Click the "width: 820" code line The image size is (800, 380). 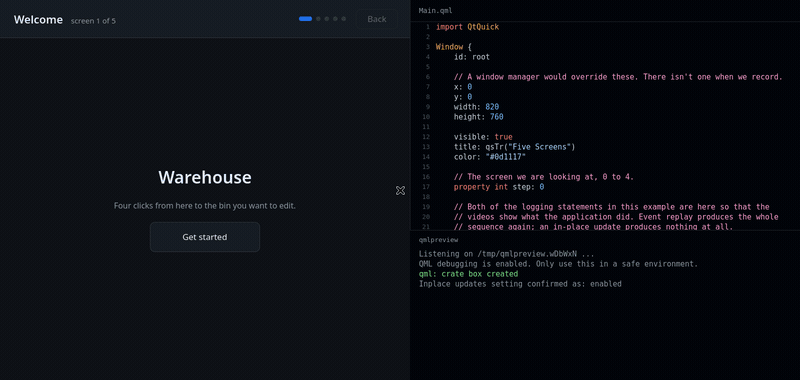(x=476, y=107)
